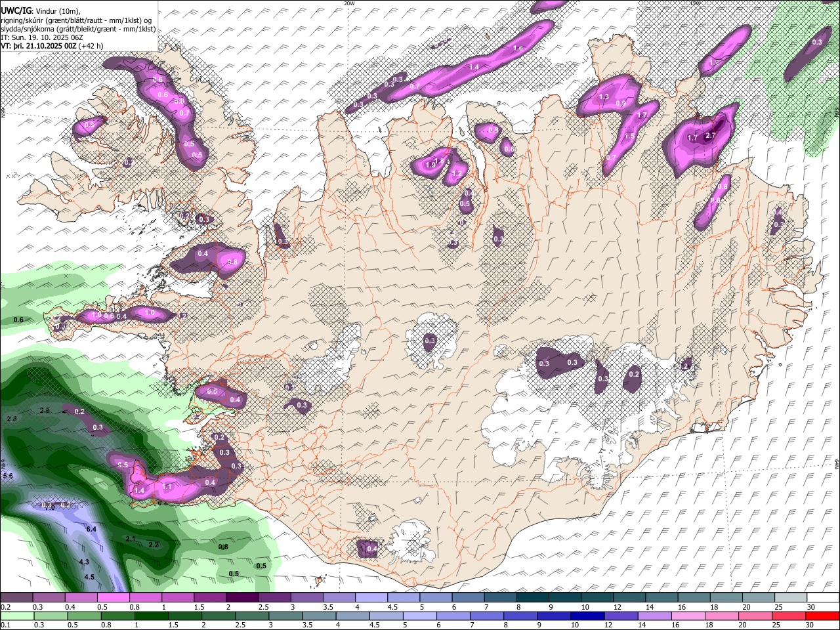840x630 pixels.
Task: Pick the darkest purple 2–2.5 snow legend swatch
Action: [x=242, y=598]
